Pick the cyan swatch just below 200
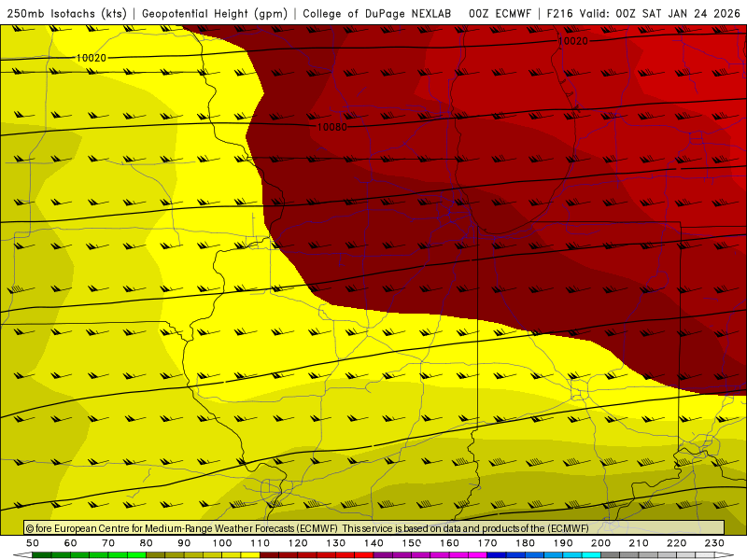The height and width of the screenshot is (560, 747). point(591,555)
